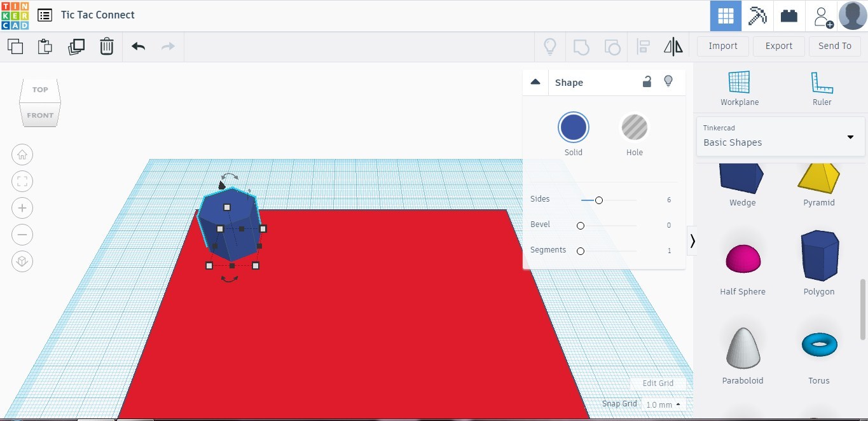868x421 pixels.
Task: Lock the selected Polygon shape
Action: pos(647,81)
